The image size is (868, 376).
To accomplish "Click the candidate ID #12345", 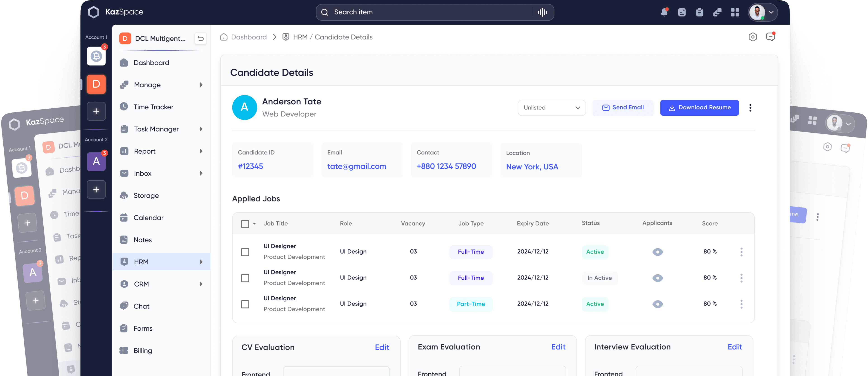I will tap(250, 166).
